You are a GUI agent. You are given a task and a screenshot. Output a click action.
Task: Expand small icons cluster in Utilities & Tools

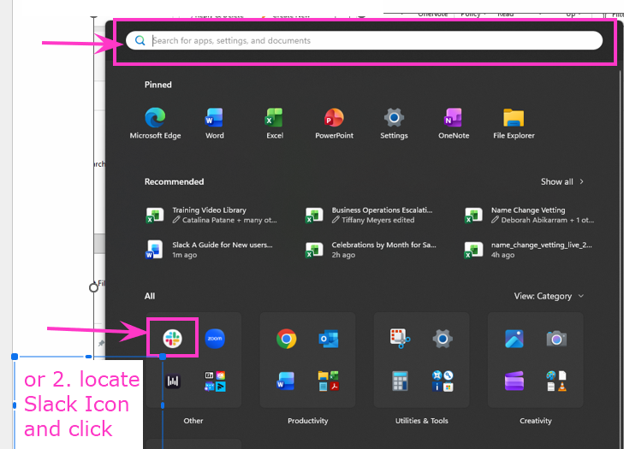[443, 381]
